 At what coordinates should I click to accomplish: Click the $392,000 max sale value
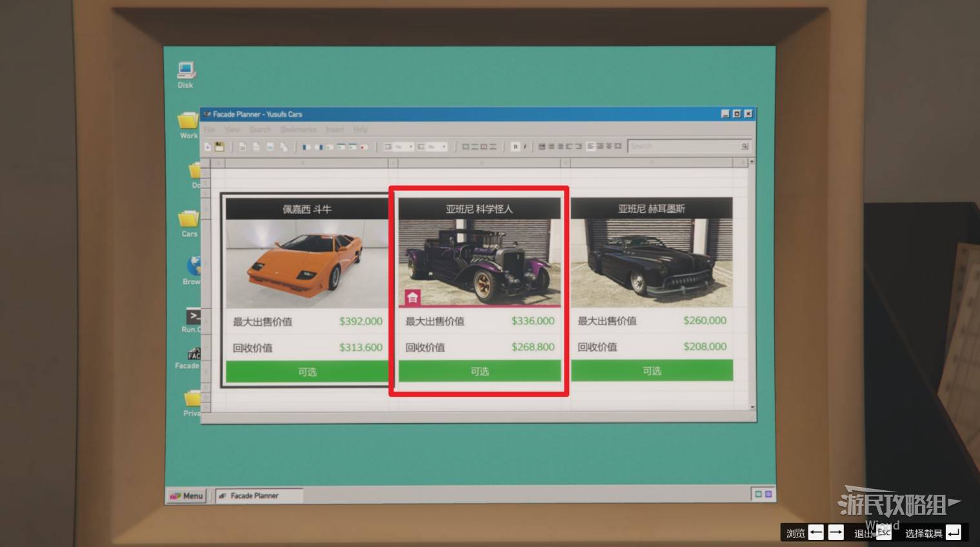(x=361, y=321)
